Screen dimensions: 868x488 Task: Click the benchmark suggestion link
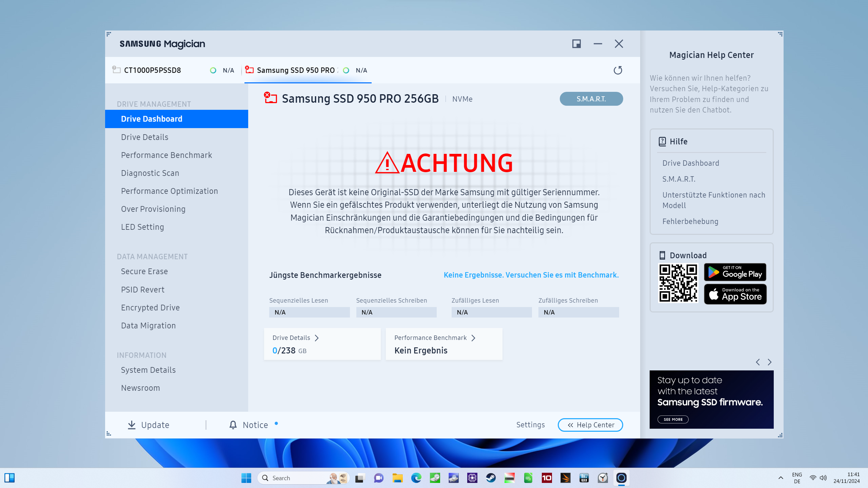click(531, 275)
